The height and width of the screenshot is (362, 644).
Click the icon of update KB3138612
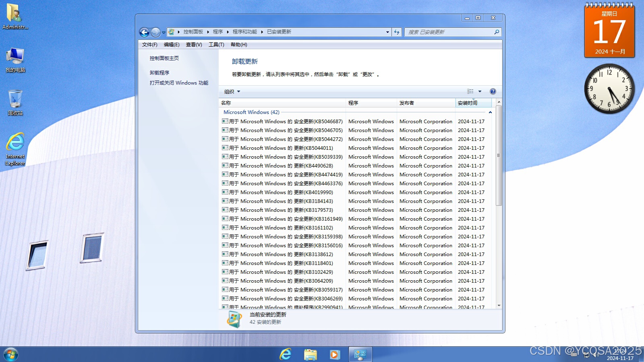click(225, 254)
